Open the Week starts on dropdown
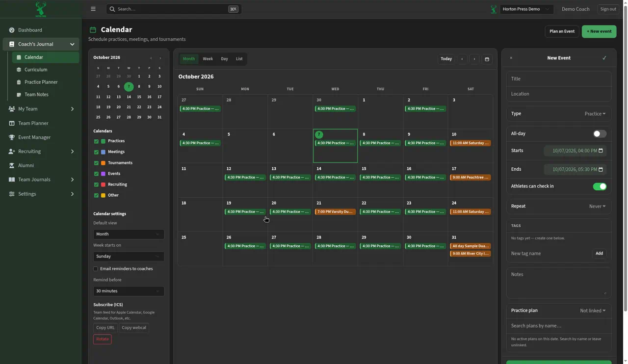 coord(129,256)
